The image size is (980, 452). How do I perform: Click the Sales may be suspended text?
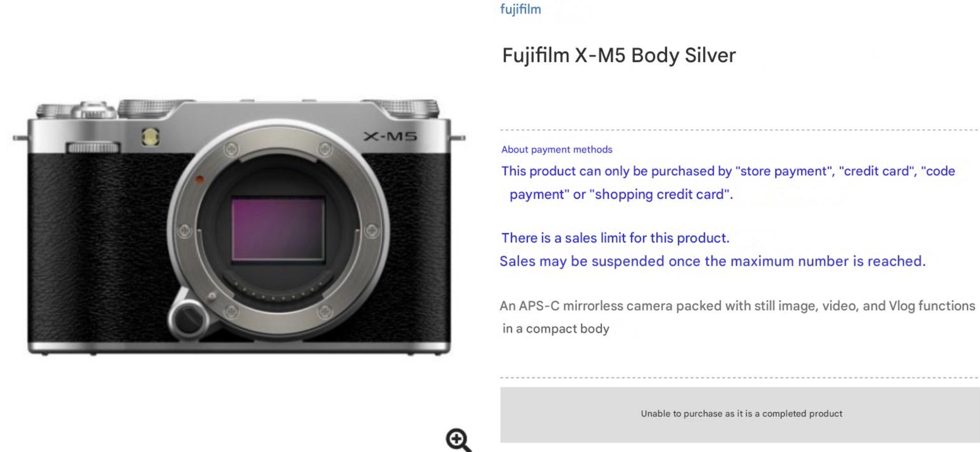pyautogui.click(x=713, y=261)
